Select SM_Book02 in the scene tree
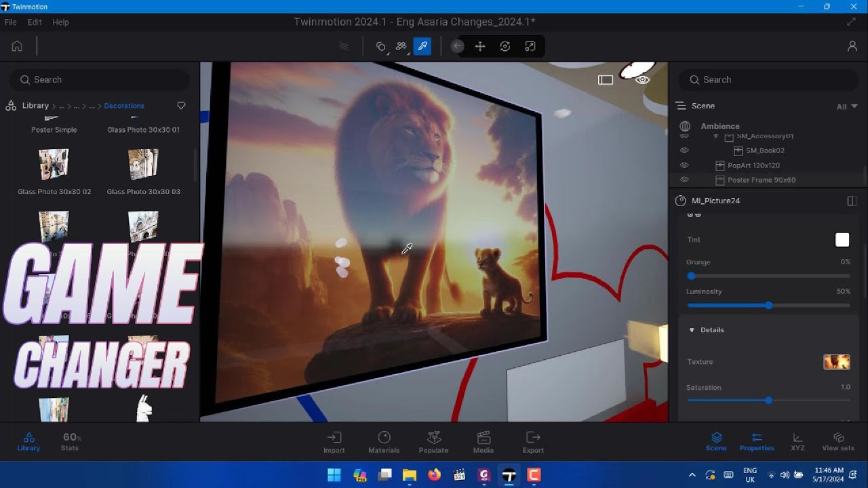The image size is (868, 488). tap(765, 150)
